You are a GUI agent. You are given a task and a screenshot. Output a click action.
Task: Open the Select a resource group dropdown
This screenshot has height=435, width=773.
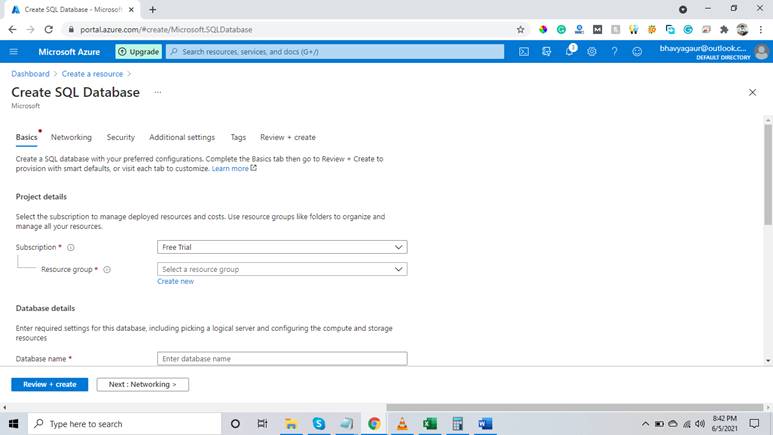[x=282, y=269]
